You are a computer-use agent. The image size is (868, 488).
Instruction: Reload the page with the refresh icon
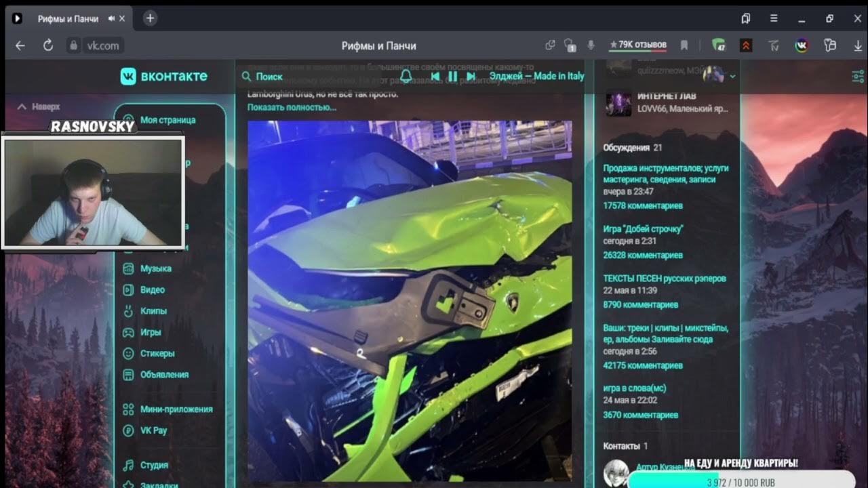pos(48,45)
